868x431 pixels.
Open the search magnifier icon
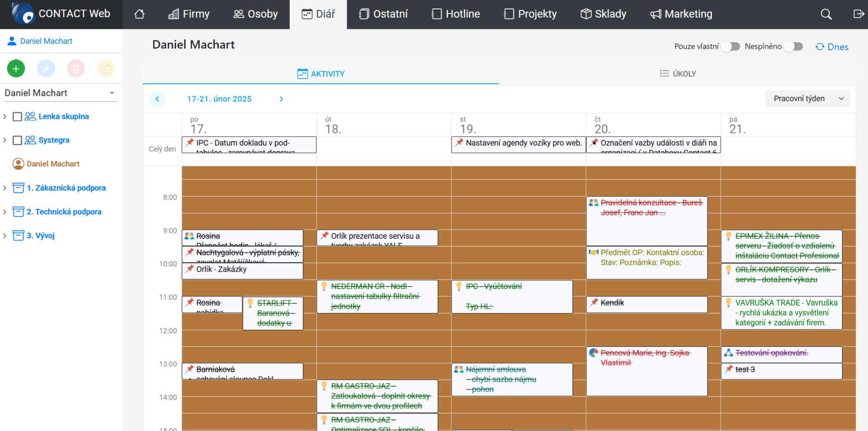pyautogui.click(x=826, y=14)
